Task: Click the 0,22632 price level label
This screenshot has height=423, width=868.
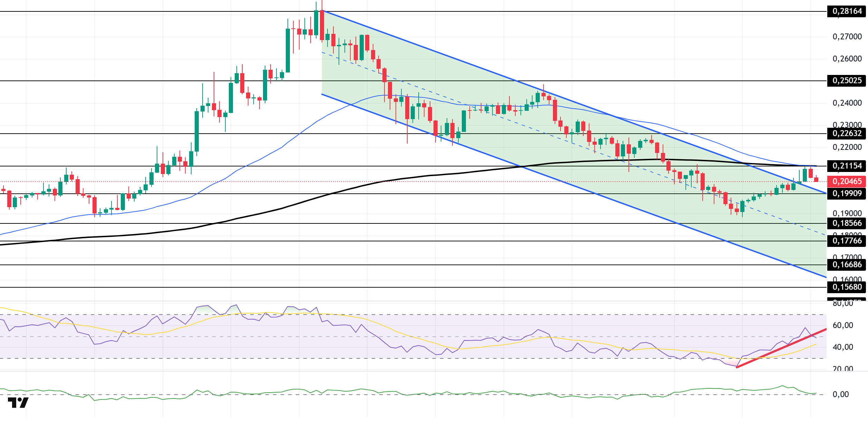Action: pos(847,134)
